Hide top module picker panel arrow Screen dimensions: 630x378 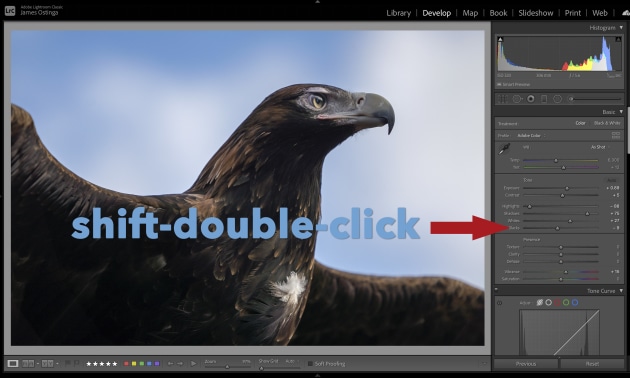point(317,2)
